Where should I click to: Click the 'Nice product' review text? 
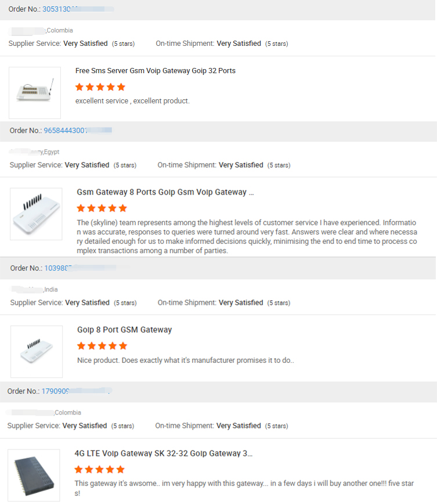pos(186,361)
